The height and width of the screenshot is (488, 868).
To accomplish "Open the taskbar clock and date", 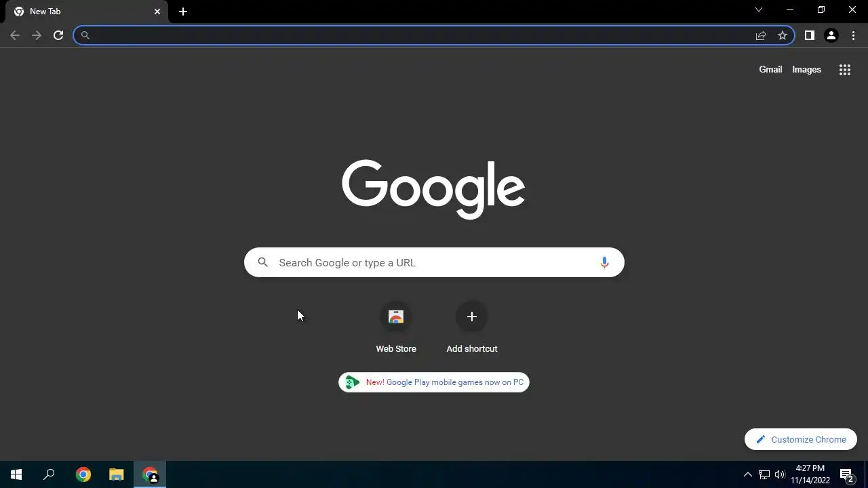I will pos(810,474).
